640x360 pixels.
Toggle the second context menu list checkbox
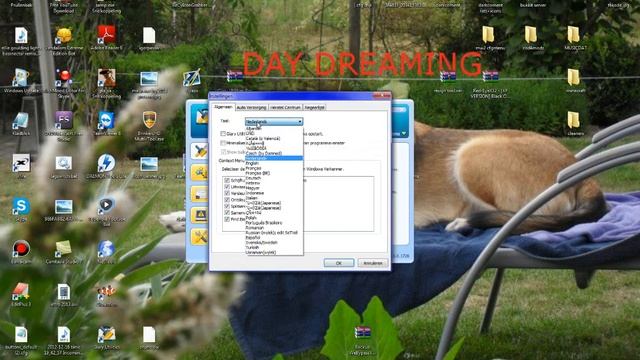coord(227,187)
